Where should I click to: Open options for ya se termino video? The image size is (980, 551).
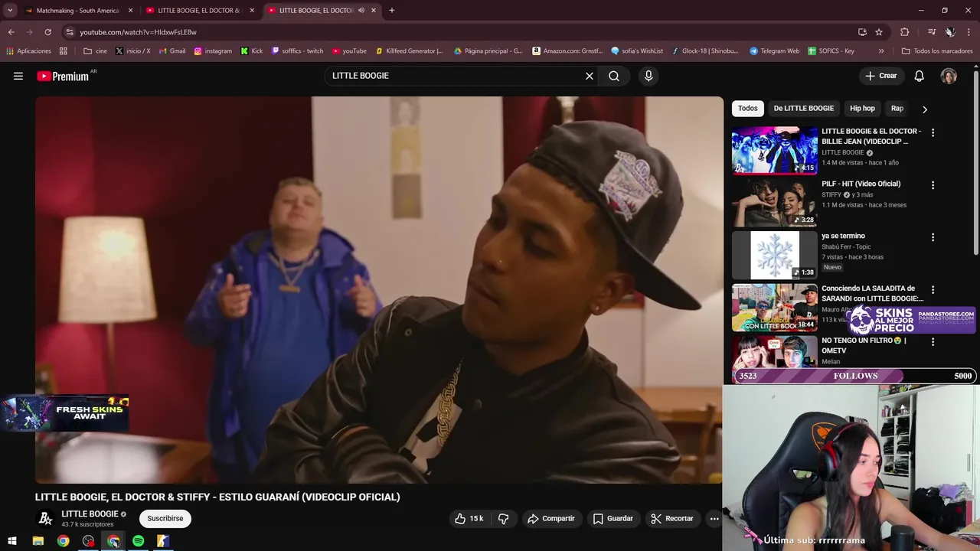933,237
